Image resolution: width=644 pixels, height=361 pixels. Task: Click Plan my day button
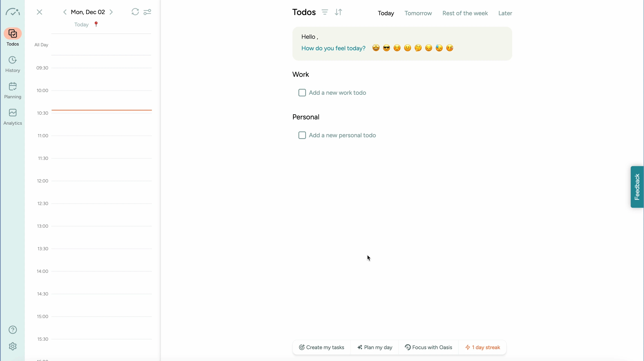click(375, 347)
